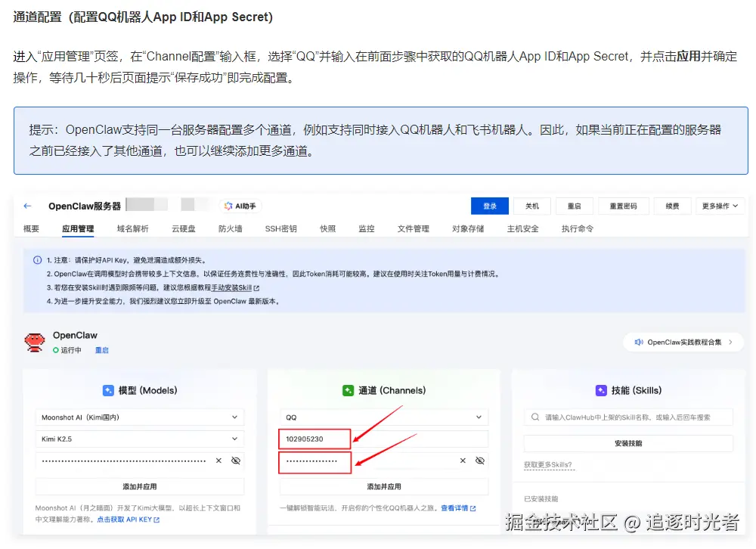Select the 应用管理 tab
The height and width of the screenshot is (549, 756).
pos(78,228)
